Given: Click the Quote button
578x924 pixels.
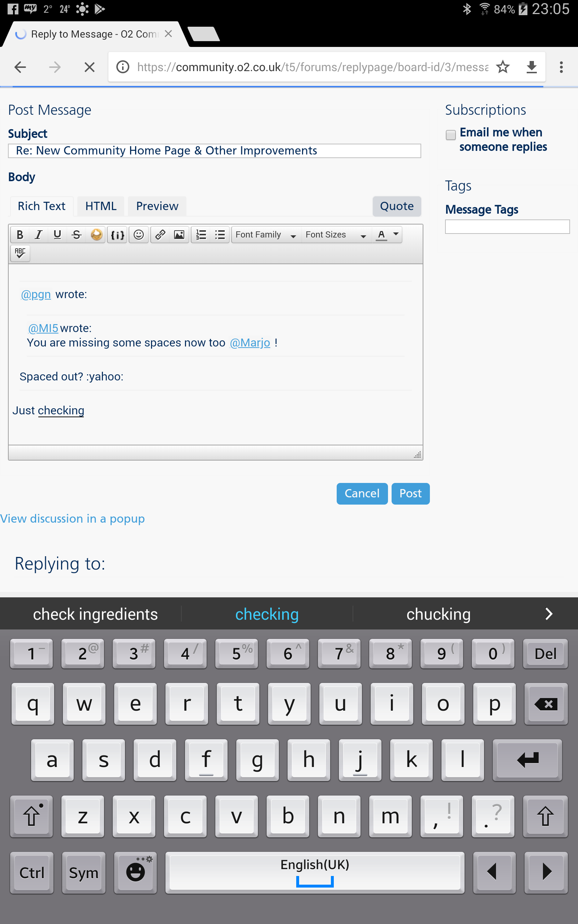Looking at the screenshot, I should [x=397, y=206].
